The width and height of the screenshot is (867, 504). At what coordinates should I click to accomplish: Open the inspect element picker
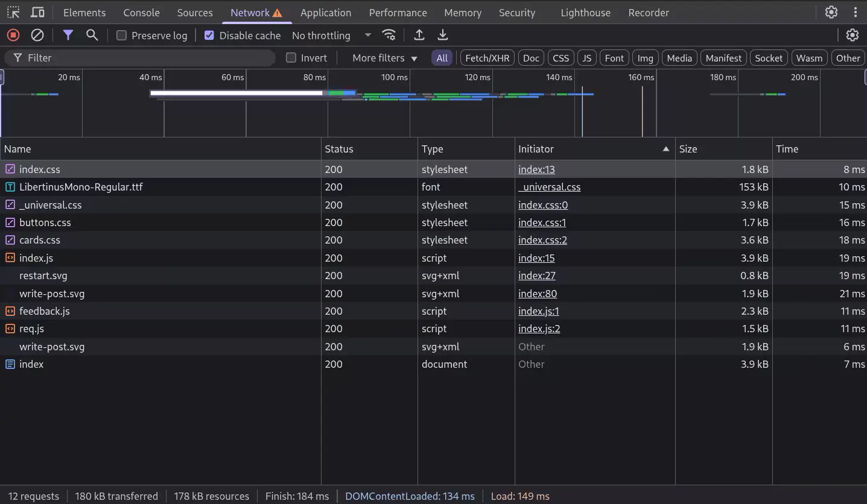point(12,12)
